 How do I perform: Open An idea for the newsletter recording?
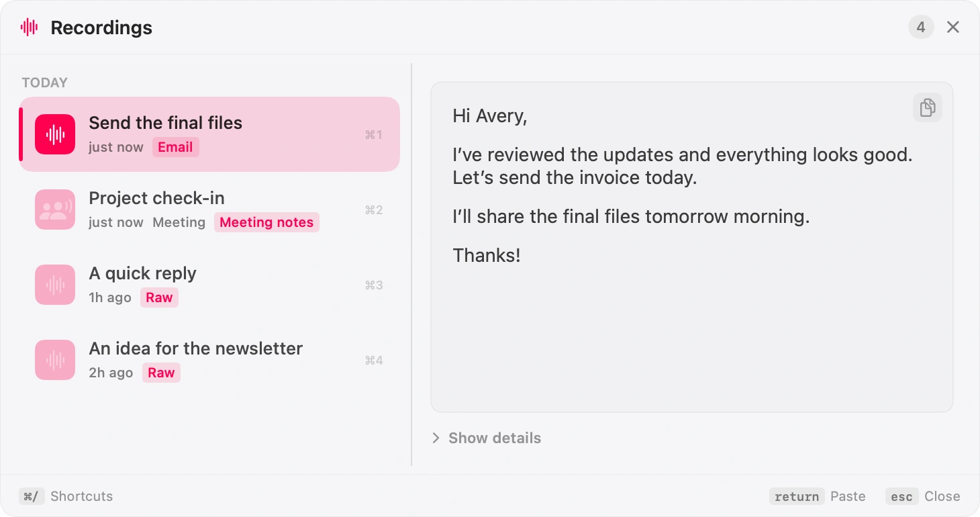point(209,360)
